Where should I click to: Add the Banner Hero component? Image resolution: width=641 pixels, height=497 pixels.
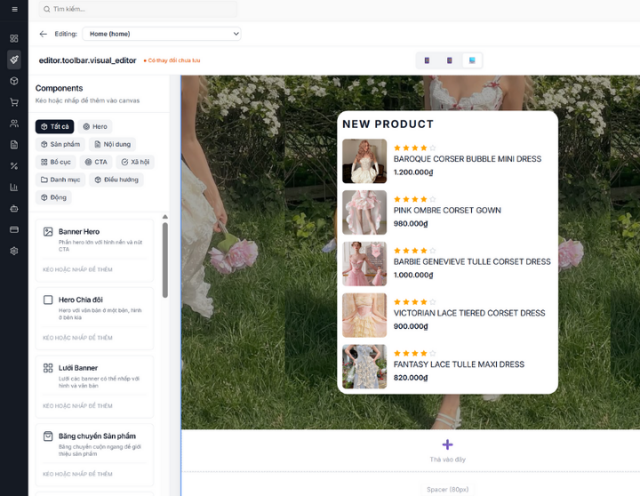click(x=94, y=251)
